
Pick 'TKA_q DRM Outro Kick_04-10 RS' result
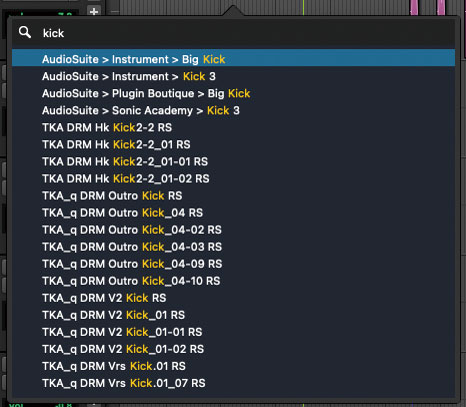pos(233,281)
